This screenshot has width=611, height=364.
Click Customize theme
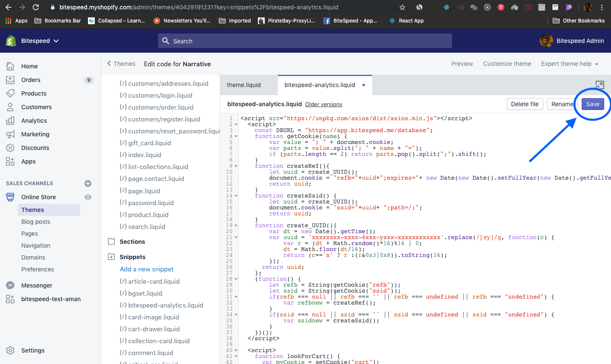[x=507, y=64]
